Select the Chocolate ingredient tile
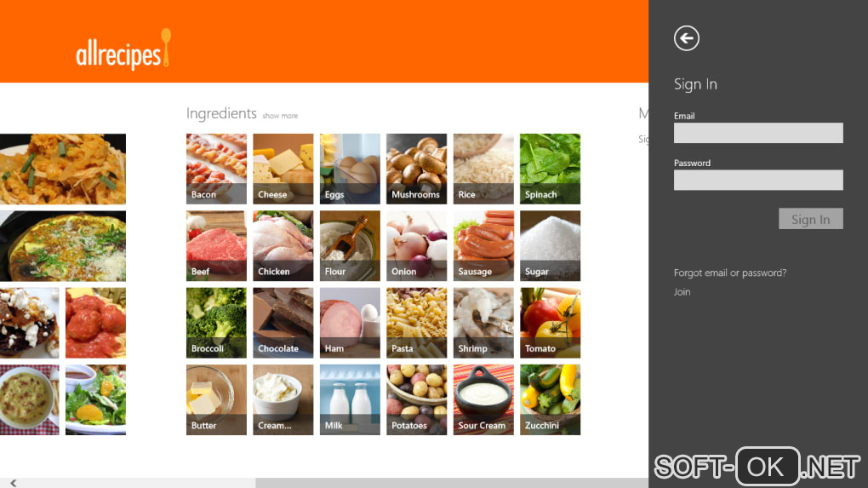Screen dimensions: 868x488 [x=283, y=323]
